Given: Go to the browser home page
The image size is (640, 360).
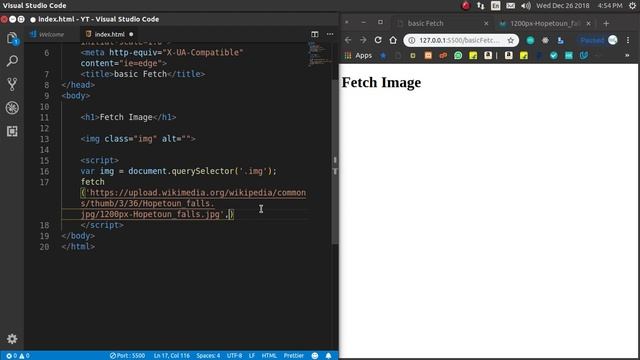Looking at the screenshot, I should (x=393, y=40).
